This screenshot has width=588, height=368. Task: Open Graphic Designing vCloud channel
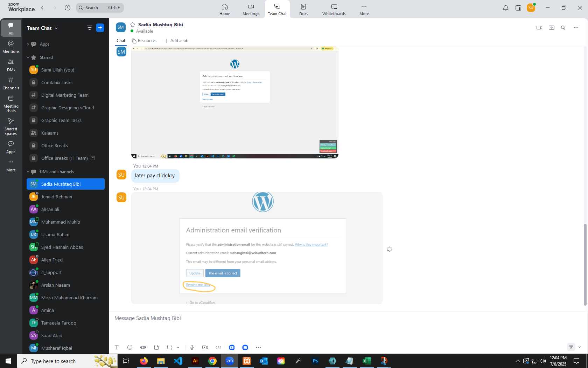(65, 108)
